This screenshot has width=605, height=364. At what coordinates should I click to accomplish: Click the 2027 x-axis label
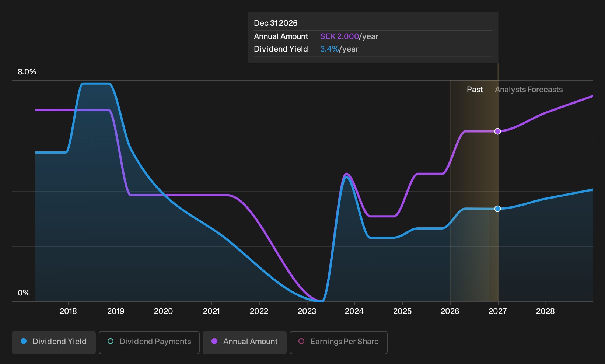[498, 311]
